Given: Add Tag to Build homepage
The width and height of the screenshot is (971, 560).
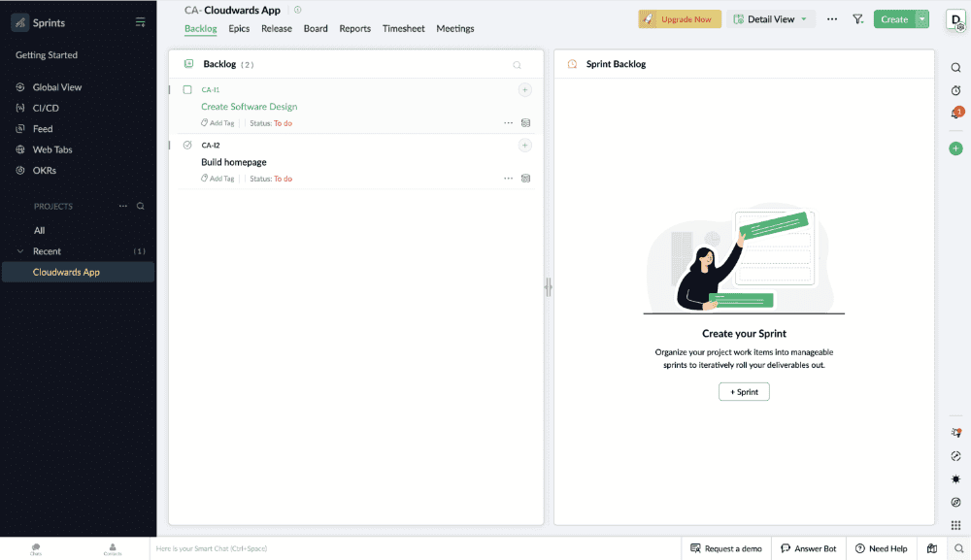Looking at the screenshot, I should pyautogui.click(x=218, y=179).
